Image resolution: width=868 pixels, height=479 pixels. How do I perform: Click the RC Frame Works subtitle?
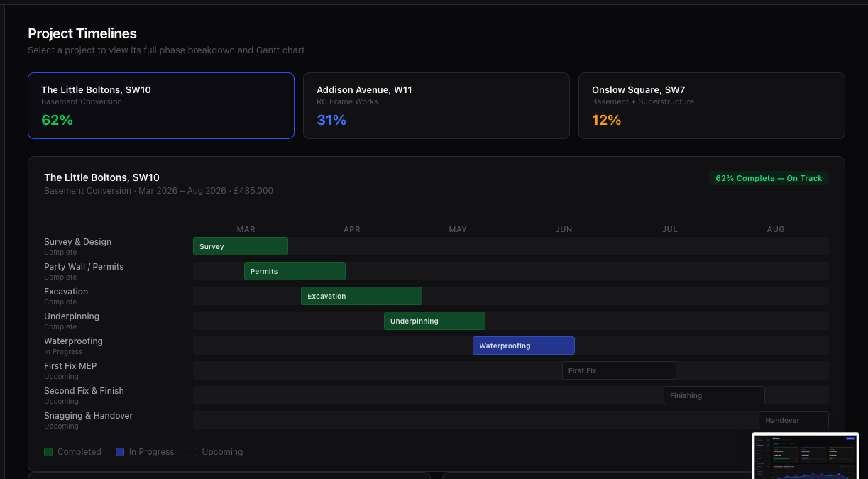(x=347, y=101)
